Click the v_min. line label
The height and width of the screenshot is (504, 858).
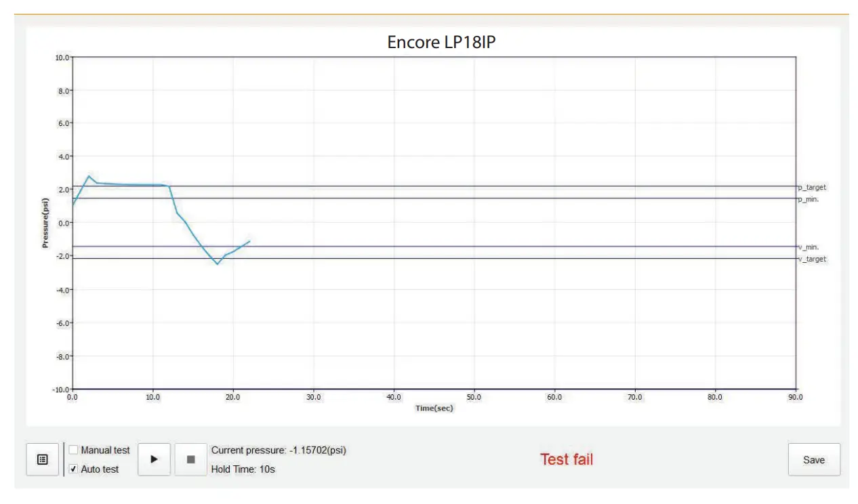(x=809, y=247)
